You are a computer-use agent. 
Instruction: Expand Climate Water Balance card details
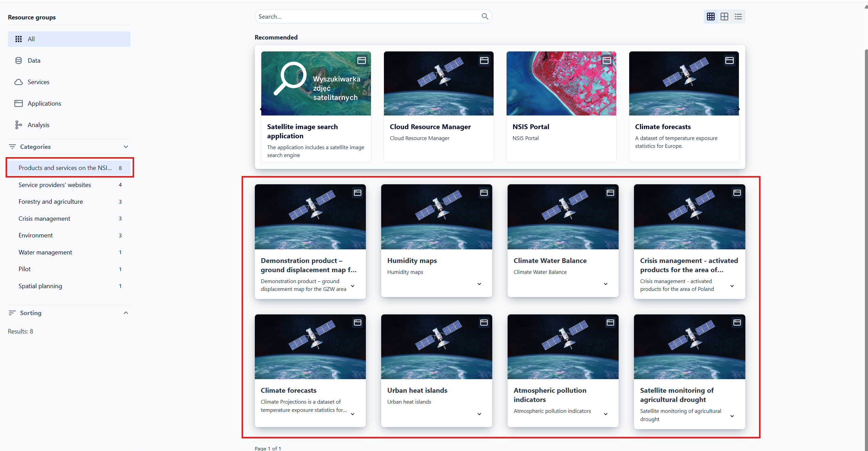(605, 284)
